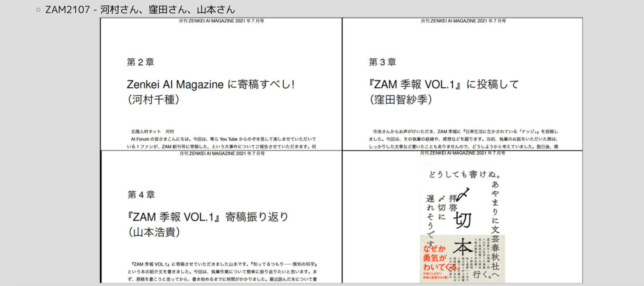644x286 pixels.
Task: Click the name 河村さん in the list item
Action: (119, 10)
